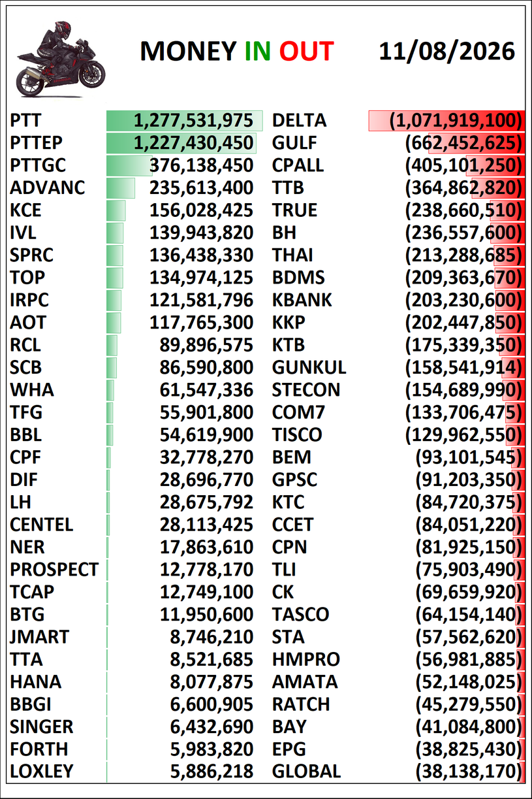Click the MONEY IN OUT title
Screen dimensions: 532x799
237,51
